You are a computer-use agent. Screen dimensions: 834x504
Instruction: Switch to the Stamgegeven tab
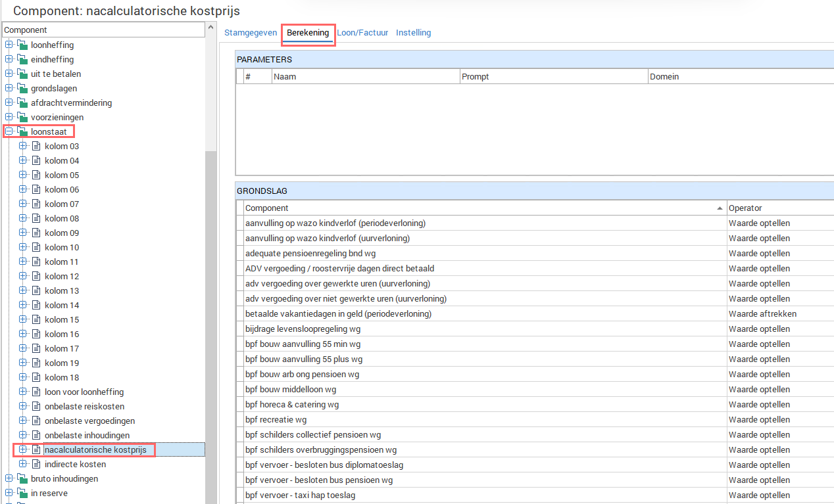coord(251,33)
